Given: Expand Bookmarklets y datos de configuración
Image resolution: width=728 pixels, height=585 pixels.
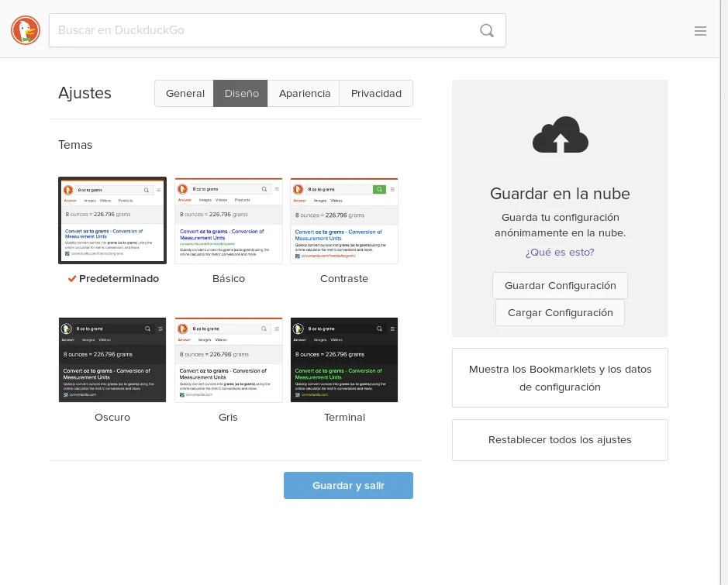Looking at the screenshot, I should coord(560,378).
